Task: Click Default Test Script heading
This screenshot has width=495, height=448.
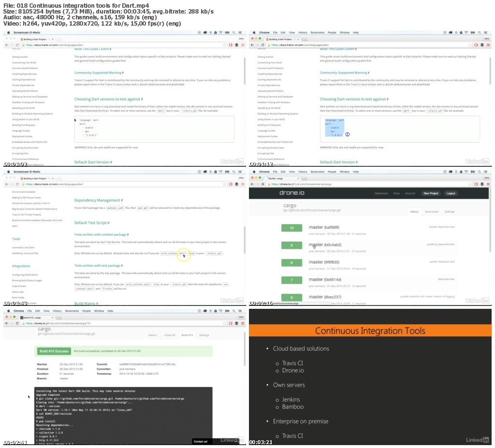Action: [x=91, y=223]
